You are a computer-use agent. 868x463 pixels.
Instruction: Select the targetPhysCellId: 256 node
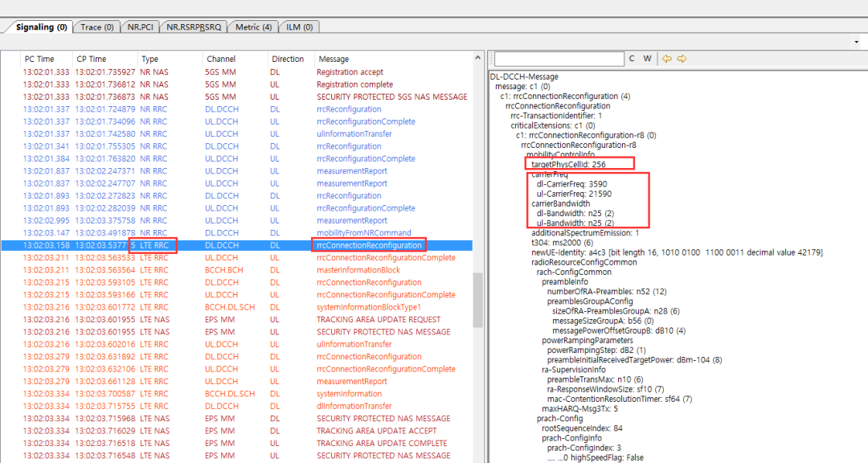(568, 165)
